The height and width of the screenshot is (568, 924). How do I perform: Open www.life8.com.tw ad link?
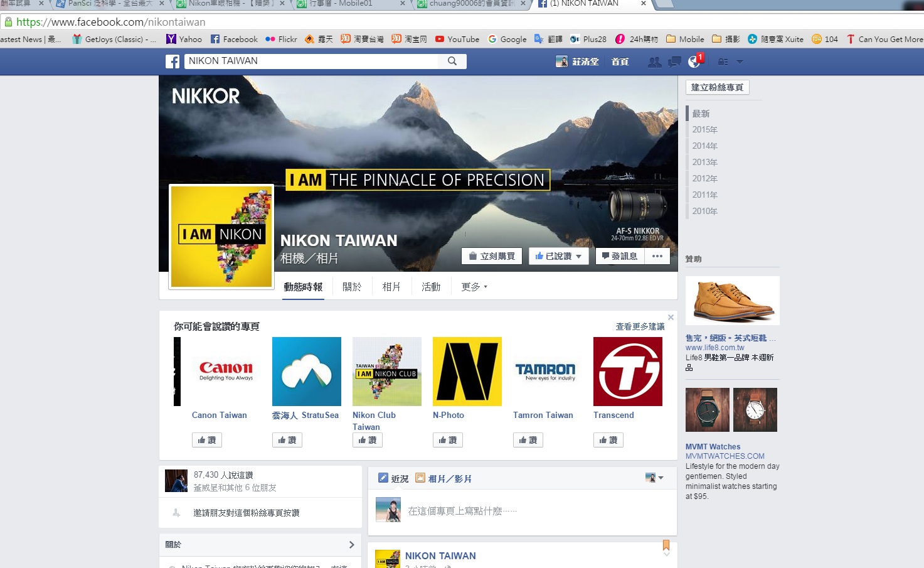pyautogui.click(x=715, y=348)
